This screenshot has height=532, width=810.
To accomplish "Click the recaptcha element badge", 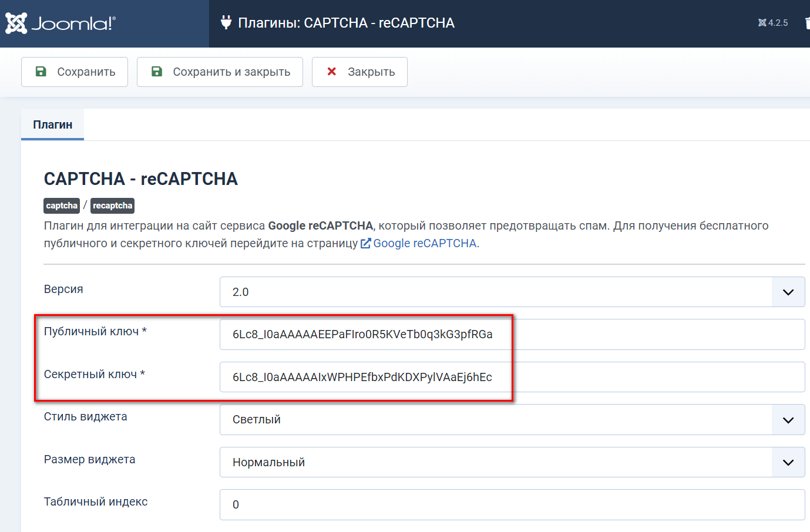I will [112, 206].
